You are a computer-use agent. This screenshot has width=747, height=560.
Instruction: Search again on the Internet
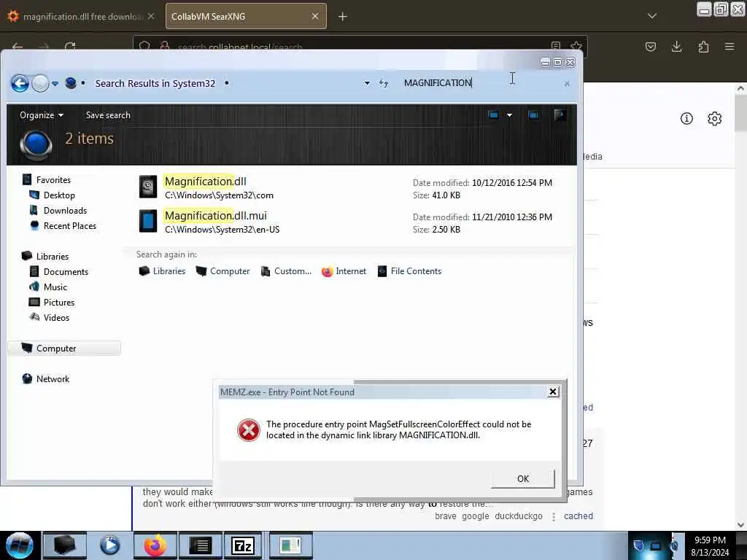tap(344, 271)
